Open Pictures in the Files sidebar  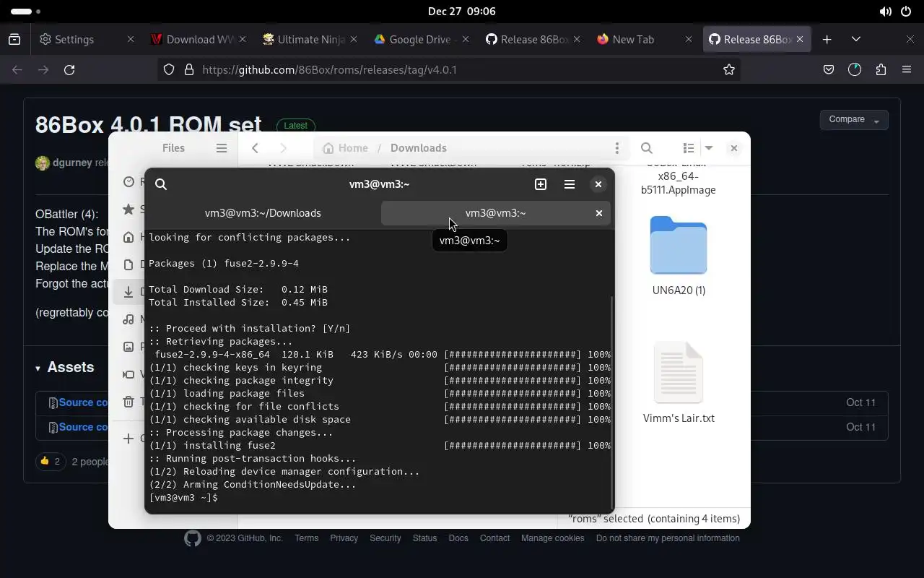coord(128,347)
